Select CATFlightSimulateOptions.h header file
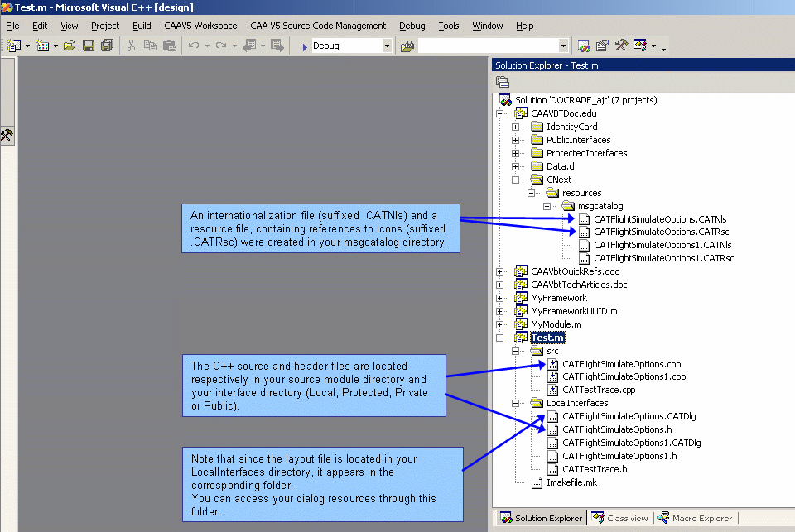 [x=617, y=429]
